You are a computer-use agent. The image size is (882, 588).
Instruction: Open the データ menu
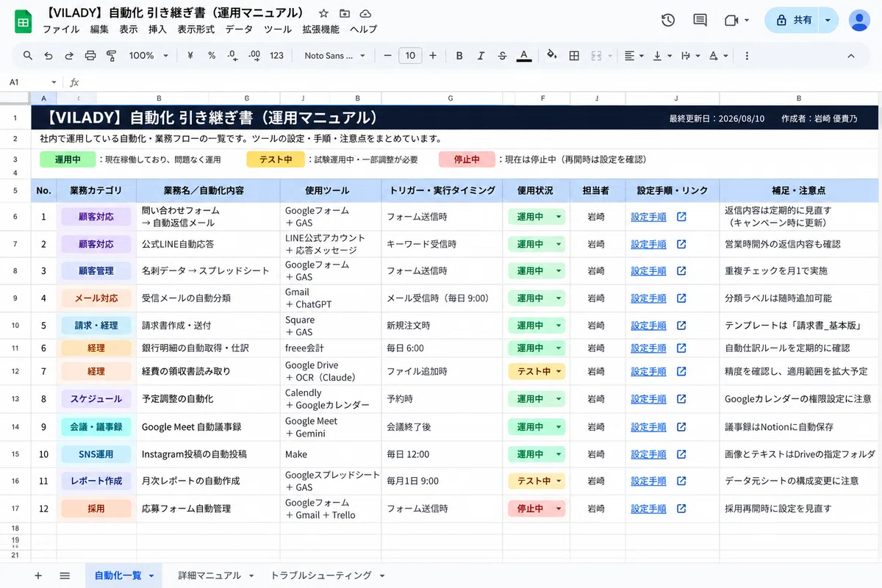(239, 29)
